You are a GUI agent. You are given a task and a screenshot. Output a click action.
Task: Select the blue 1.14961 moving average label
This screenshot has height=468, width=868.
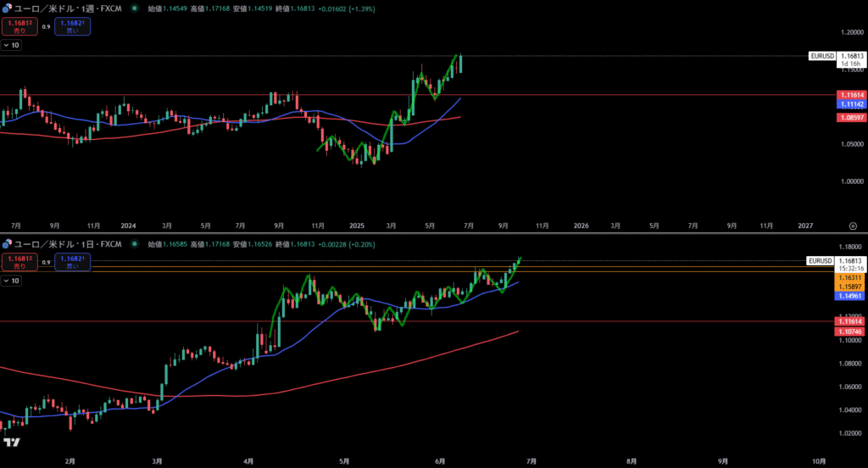coord(849,296)
